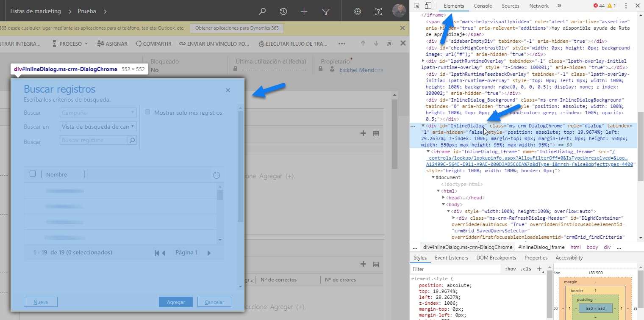Check the select-all checkbox beside Nombre
The image size is (644, 320).
33,174
